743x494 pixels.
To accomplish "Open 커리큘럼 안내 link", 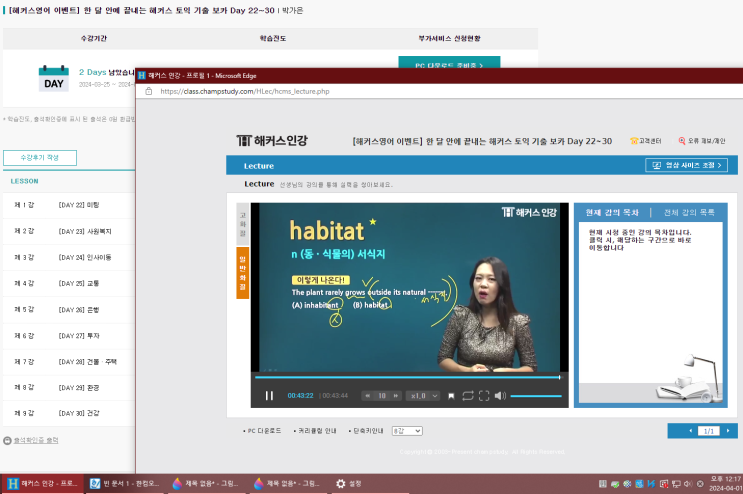I will pyautogui.click(x=315, y=431).
